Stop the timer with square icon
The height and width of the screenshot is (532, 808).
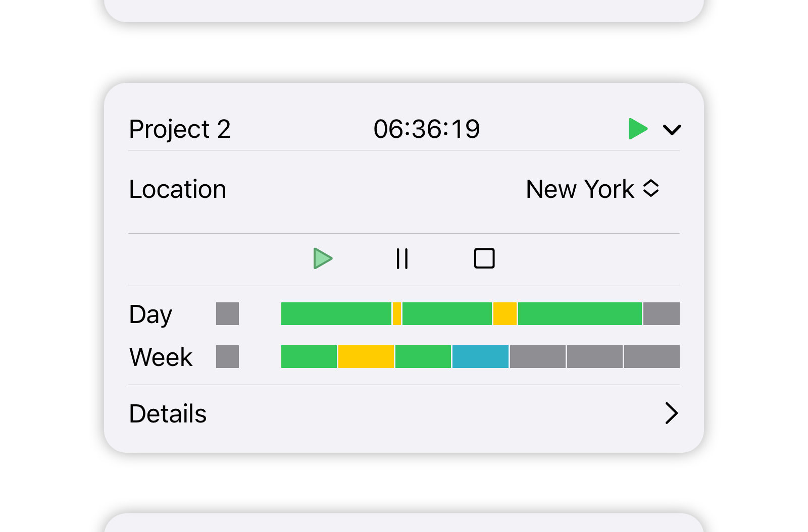pyautogui.click(x=484, y=258)
